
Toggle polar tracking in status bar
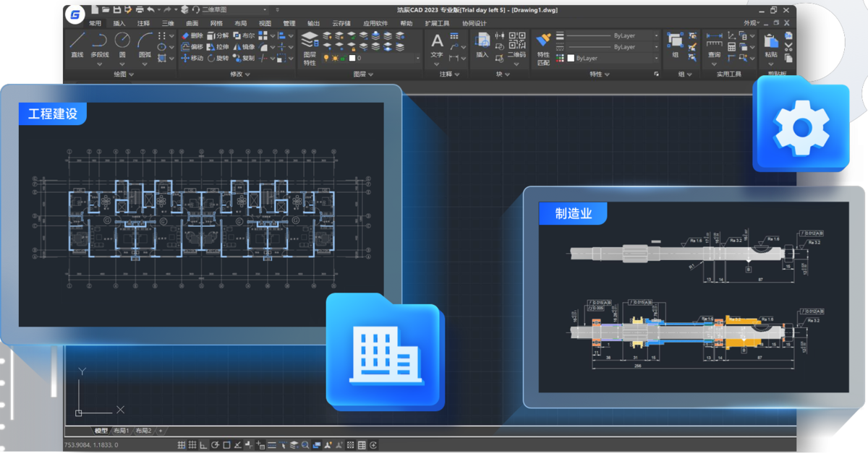click(216, 445)
